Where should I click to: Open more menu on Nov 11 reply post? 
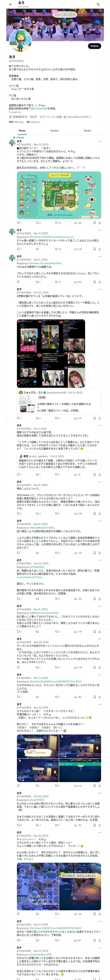(x=99, y=230)
